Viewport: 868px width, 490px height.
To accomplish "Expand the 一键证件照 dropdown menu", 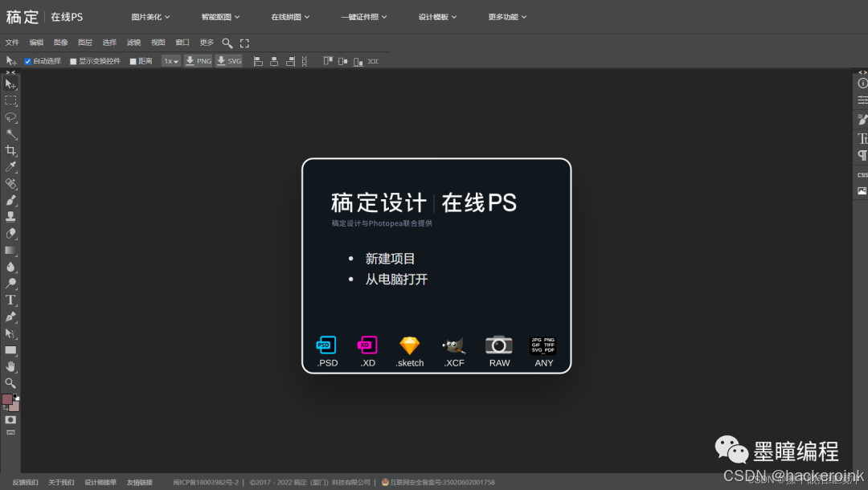I will [x=364, y=17].
